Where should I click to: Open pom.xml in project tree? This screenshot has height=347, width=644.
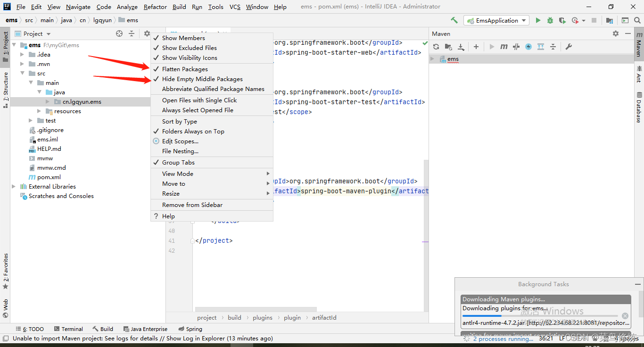tap(45, 177)
